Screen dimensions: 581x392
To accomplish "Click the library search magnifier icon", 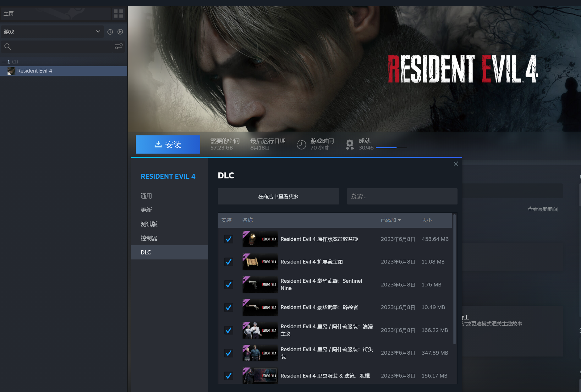I will pos(8,47).
